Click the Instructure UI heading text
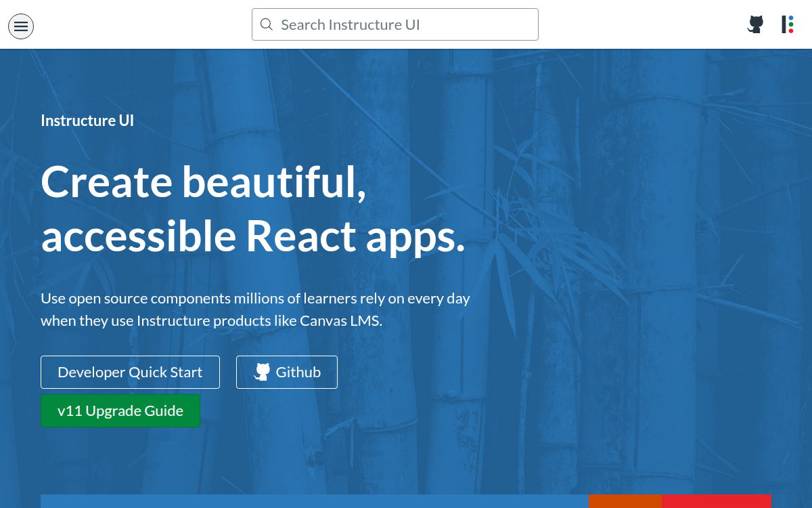This screenshot has width=812, height=508. coord(87,121)
